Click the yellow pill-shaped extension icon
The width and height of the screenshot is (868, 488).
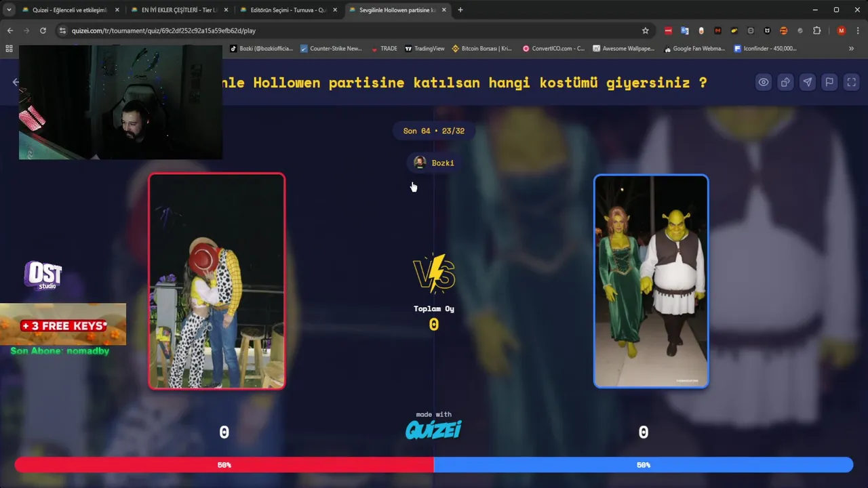pos(734,30)
